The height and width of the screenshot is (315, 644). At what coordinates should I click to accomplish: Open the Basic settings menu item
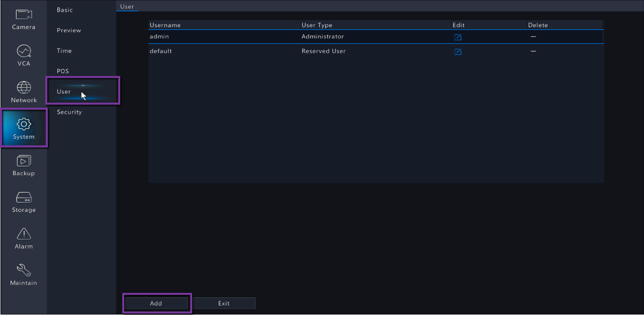pos(65,10)
